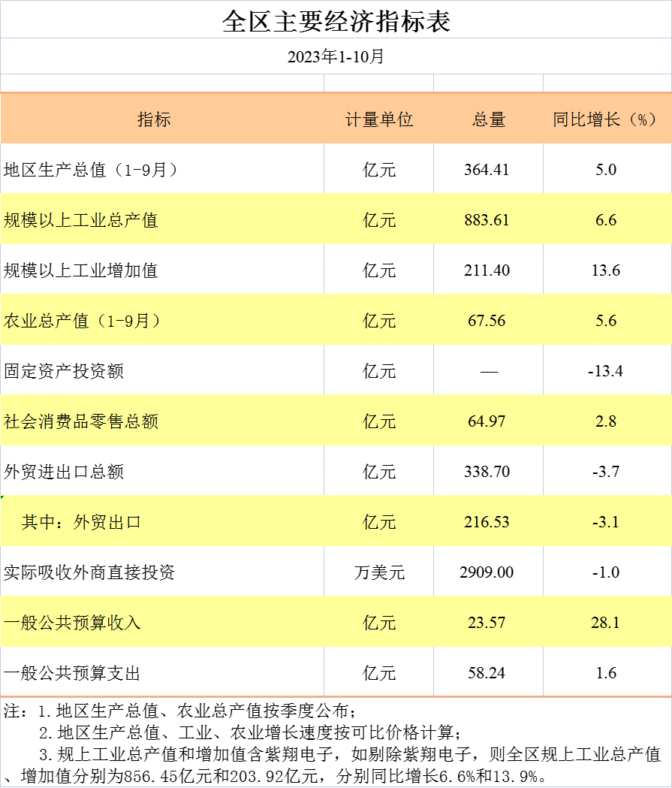The image size is (672, 788).
Task: Select the growth value -3.7
Action: tap(606, 472)
